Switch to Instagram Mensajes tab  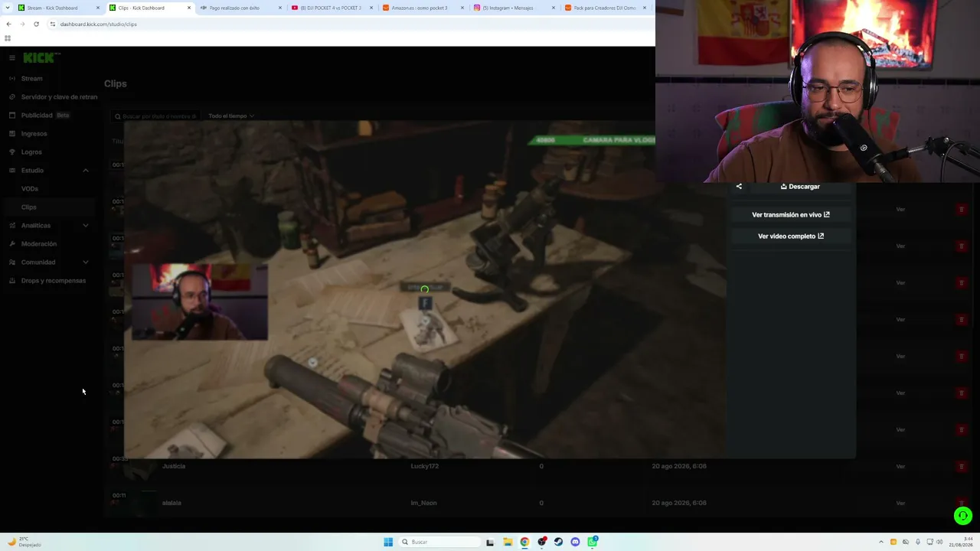[x=508, y=8]
